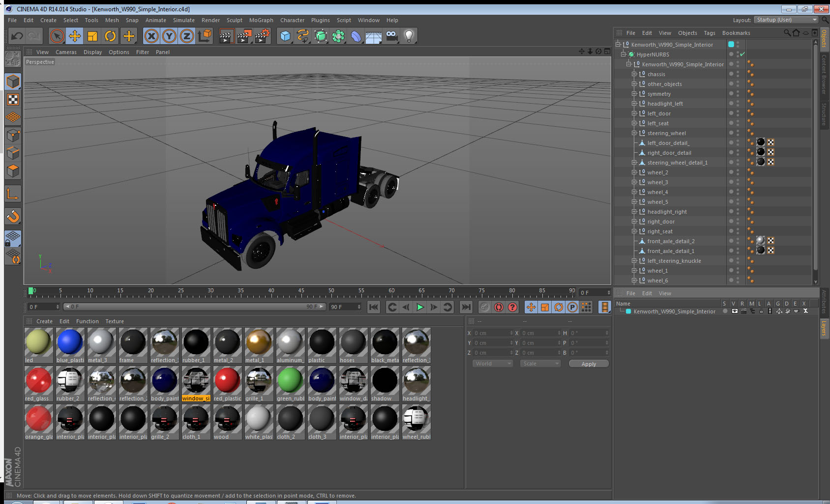830x504 pixels.
Task: Click the Apply coordinates button
Action: (x=589, y=364)
